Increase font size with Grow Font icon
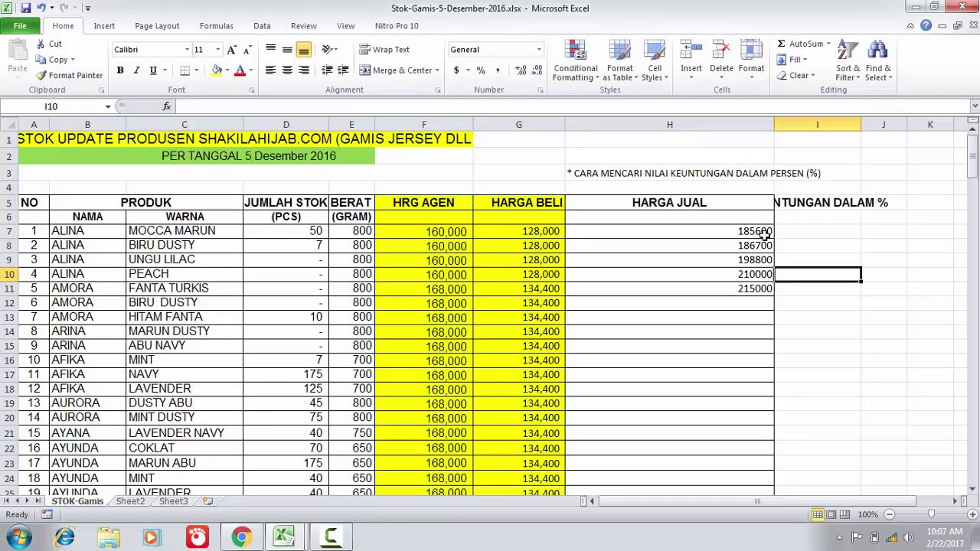This screenshot has width=980, height=551. tap(232, 50)
